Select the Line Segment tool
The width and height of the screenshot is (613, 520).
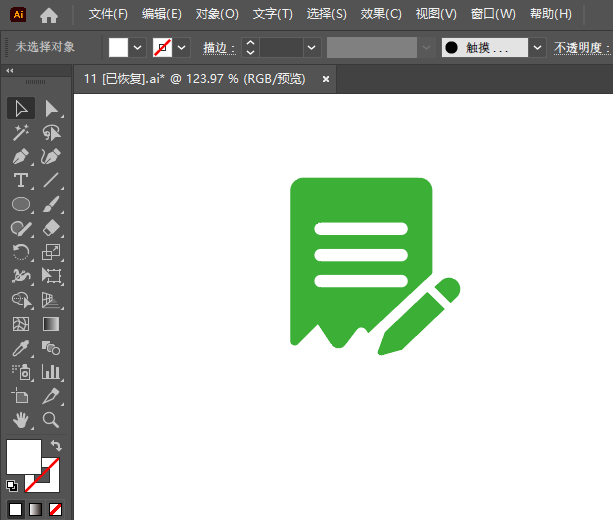(51, 181)
